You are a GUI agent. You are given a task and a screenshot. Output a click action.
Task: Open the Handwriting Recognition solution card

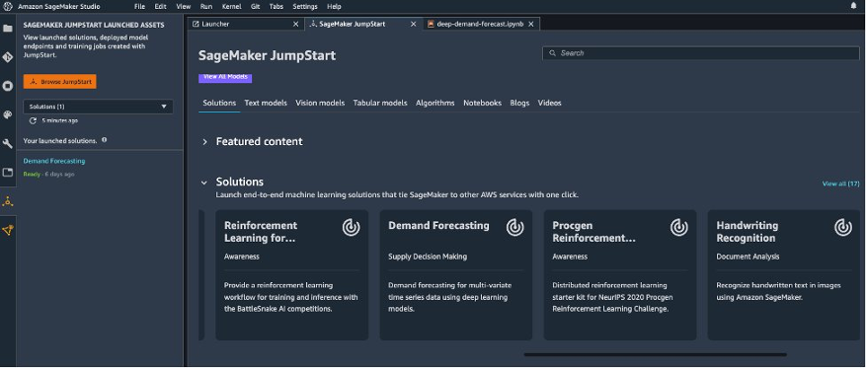(783, 275)
